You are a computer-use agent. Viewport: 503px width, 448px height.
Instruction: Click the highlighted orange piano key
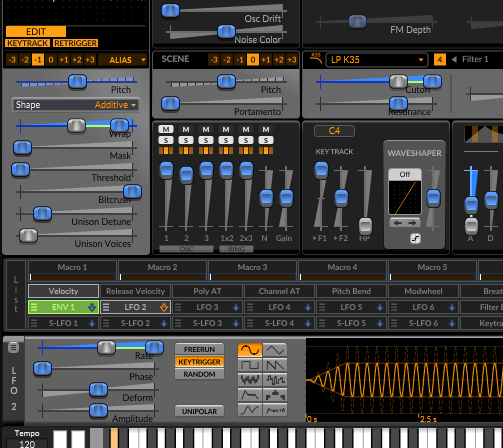[114, 438]
